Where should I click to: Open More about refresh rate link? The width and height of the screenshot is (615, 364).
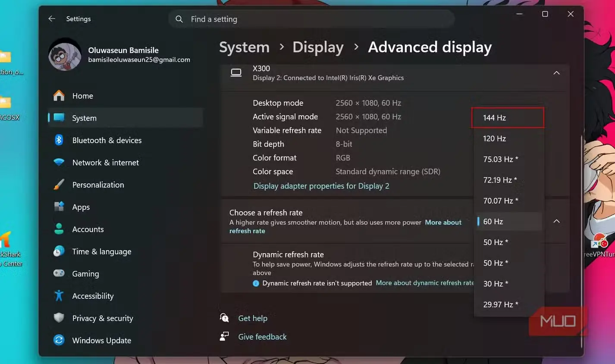click(x=443, y=223)
